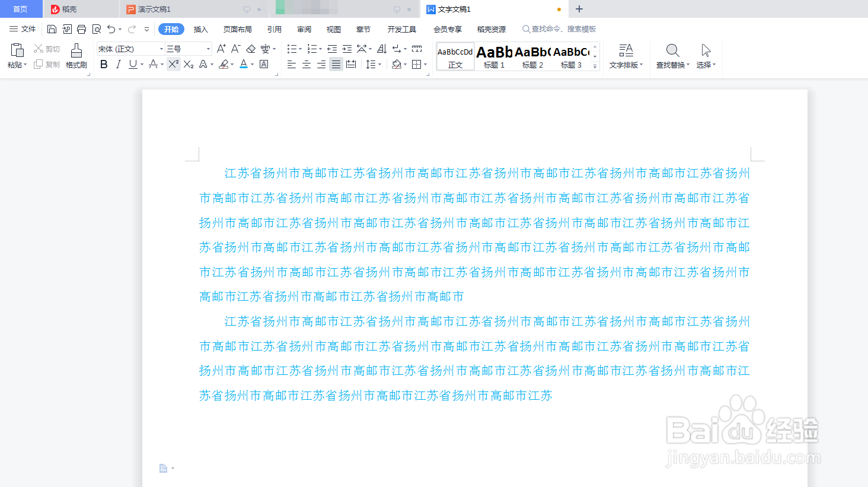Apply the 标题 2 heading style
The width and height of the screenshot is (868, 487).
pos(532,56)
